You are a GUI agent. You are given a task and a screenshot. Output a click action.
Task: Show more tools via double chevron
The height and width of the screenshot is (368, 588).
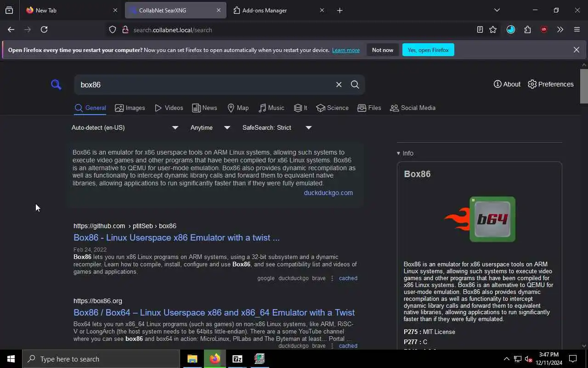coord(560,29)
